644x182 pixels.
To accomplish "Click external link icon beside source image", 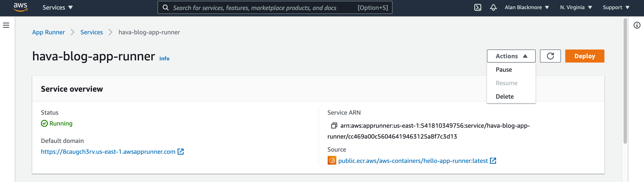I will (493, 160).
